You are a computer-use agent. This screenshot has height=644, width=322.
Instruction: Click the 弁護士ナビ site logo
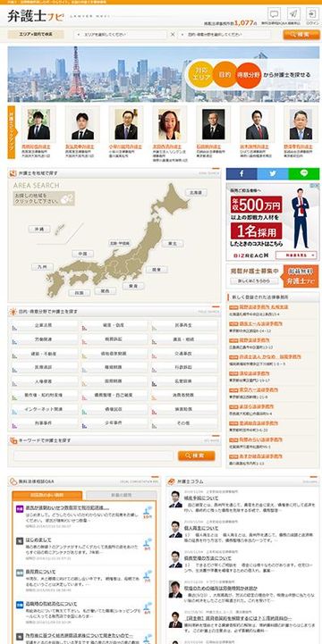click(x=35, y=16)
